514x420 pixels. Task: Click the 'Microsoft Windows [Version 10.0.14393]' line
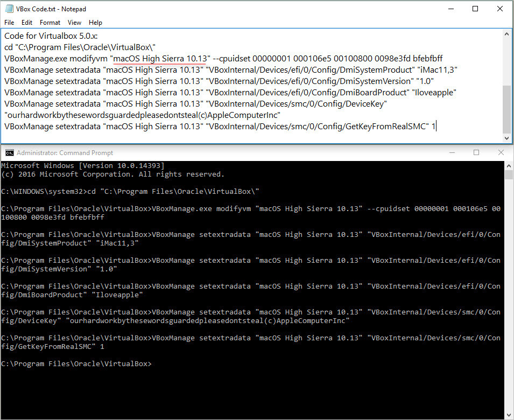point(82,165)
